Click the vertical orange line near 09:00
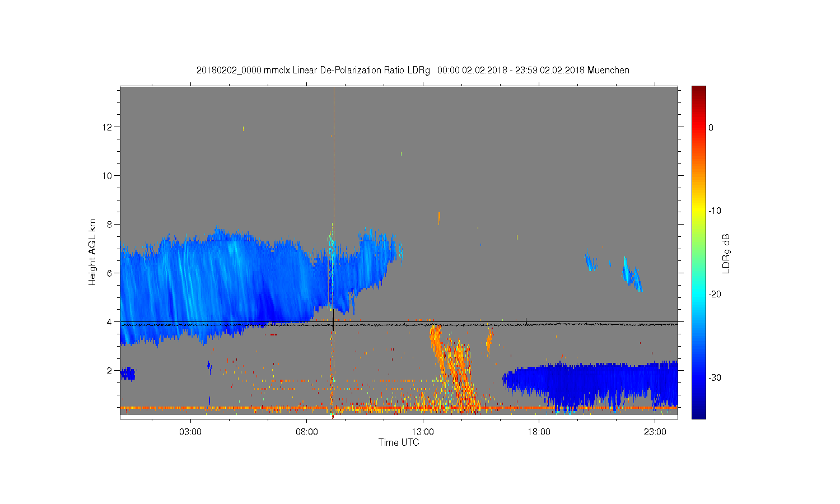840x504 pixels. pyautogui.click(x=333, y=252)
